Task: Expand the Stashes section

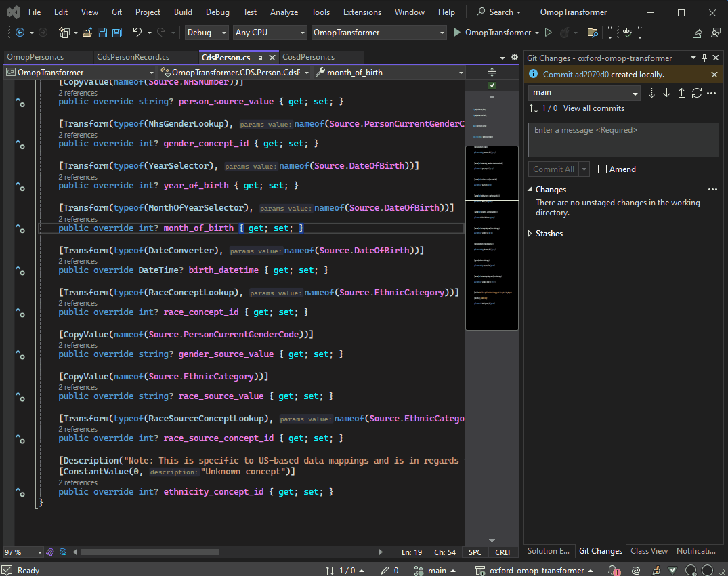Action: 530,234
